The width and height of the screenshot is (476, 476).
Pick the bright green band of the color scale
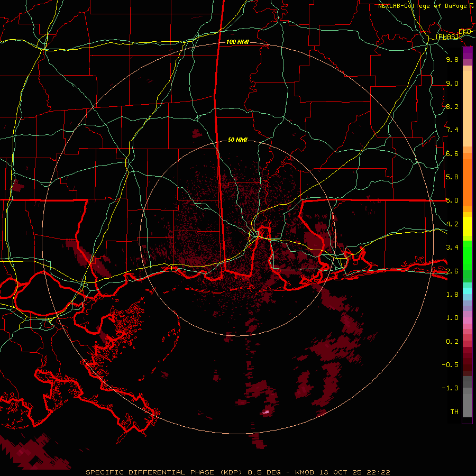click(x=467, y=255)
